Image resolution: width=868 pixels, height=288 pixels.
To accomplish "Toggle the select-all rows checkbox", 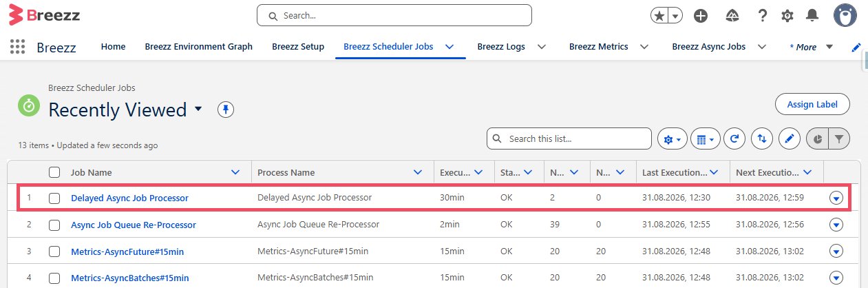I will coord(54,172).
